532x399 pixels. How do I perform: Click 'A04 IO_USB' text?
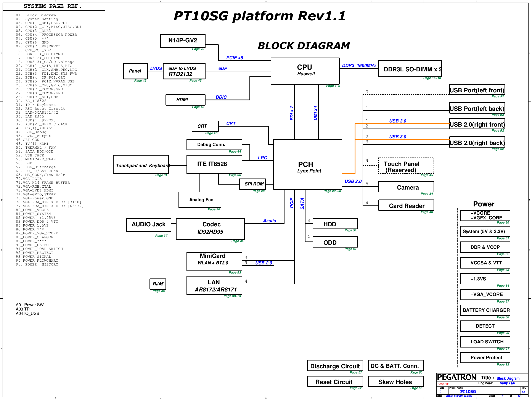pos(27,313)
